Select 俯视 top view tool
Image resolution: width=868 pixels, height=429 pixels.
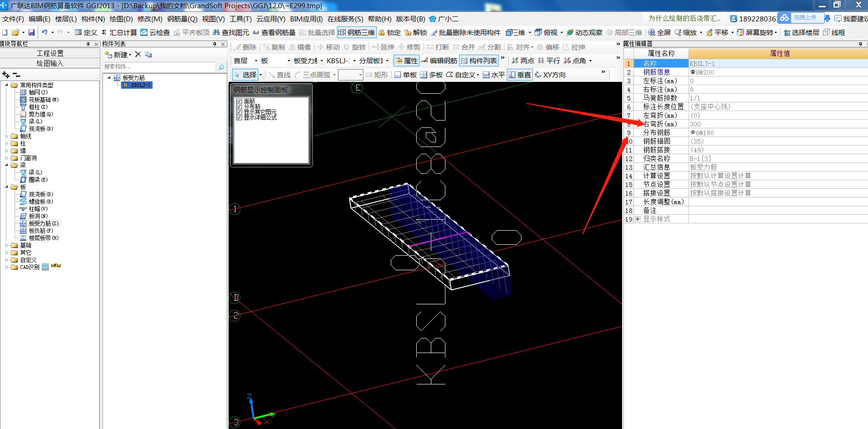546,32
